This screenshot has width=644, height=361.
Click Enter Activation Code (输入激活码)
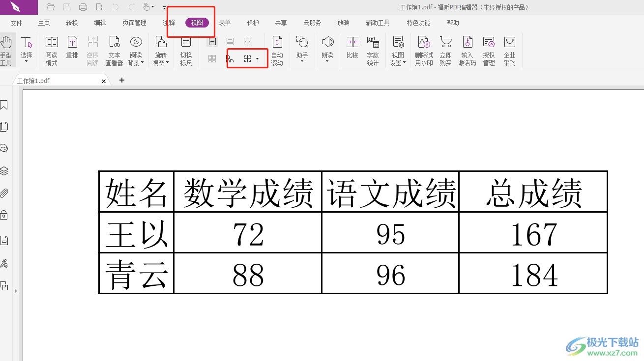pos(468,50)
